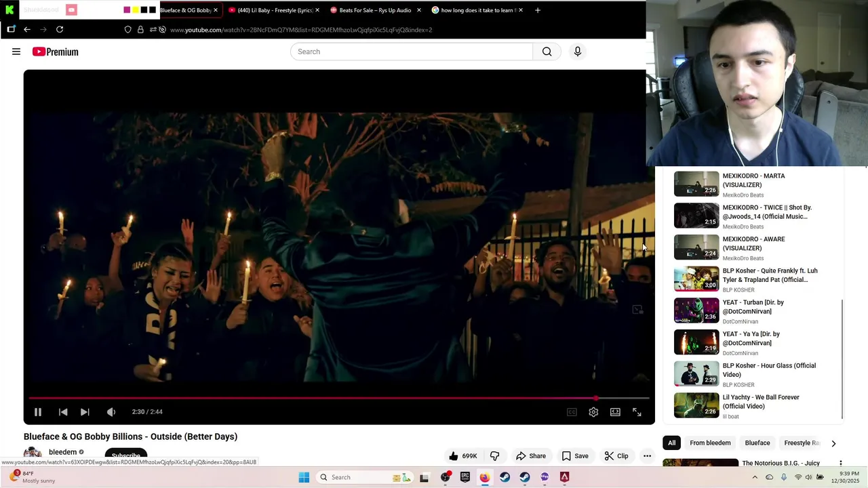This screenshot has width=868, height=488.
Task: Share the Blueface video
Action: (x=531, y=456)
